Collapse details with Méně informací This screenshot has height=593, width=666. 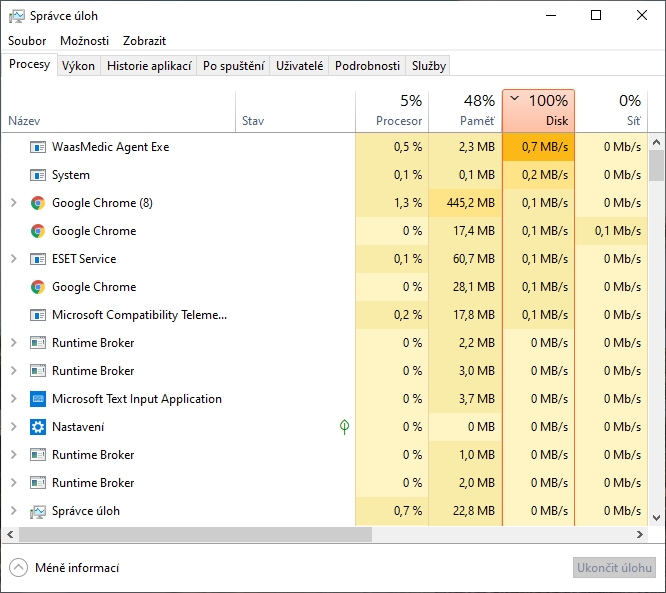pyautogui.click(x=64, y=568)
